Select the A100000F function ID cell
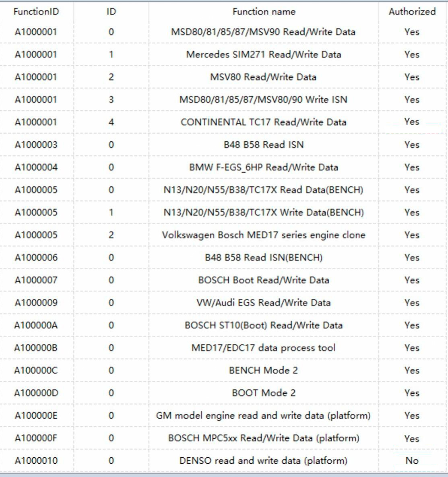 point(36,438)
